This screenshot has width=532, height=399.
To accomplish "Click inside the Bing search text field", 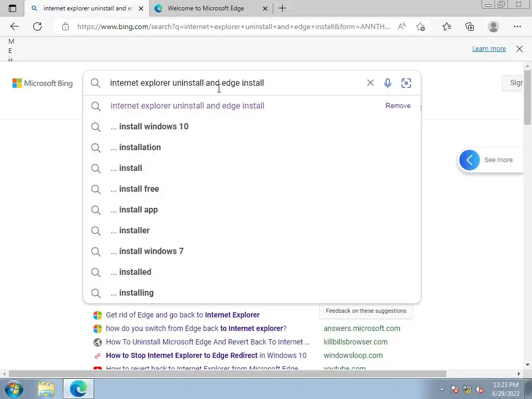I will pos(234,83).
